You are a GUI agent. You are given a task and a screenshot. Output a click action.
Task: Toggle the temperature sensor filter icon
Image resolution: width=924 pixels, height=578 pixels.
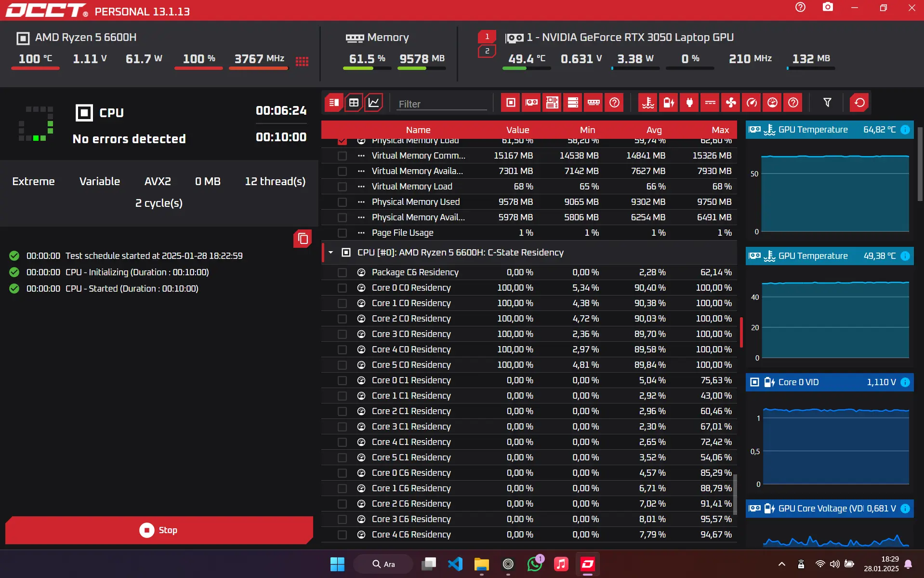coord(648,103)
